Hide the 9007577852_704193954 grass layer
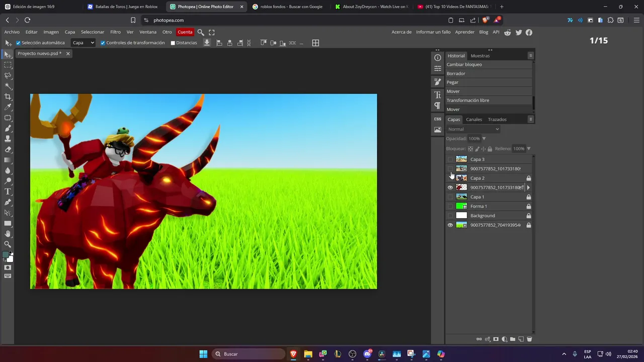 point(450,225)
